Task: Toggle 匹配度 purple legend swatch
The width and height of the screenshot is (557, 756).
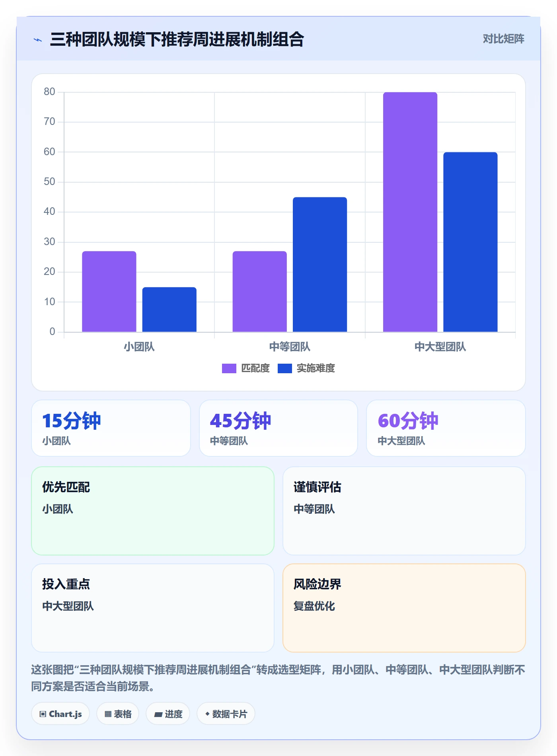Action: [229, 368]
